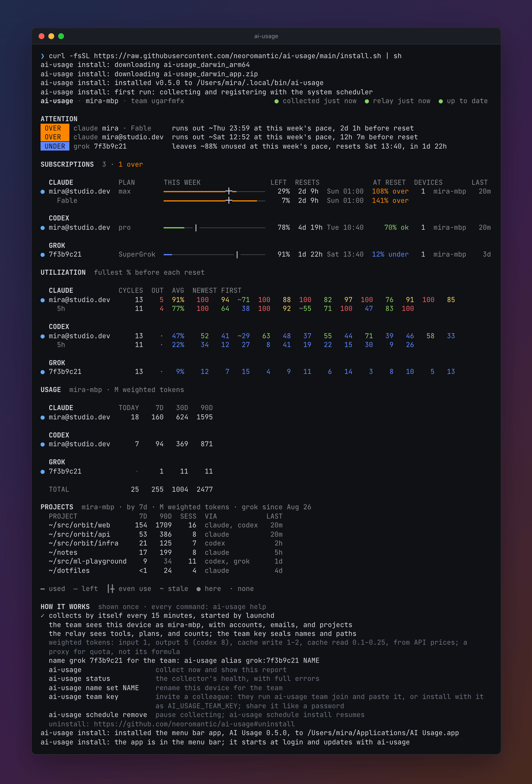Viewport: 532px width, 784px height.
Task: Click the 'ai-usage schedule remove' command
Action: click(98, 715)
